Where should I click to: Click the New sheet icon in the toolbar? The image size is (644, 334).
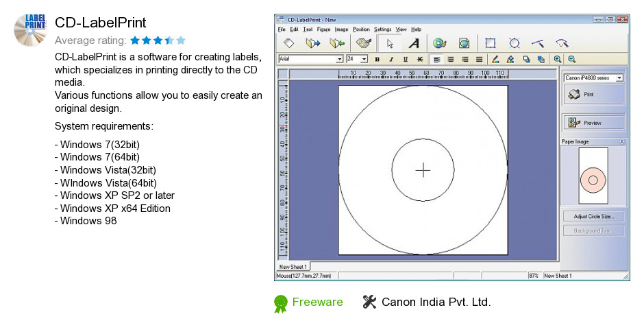tap(289, 43)
